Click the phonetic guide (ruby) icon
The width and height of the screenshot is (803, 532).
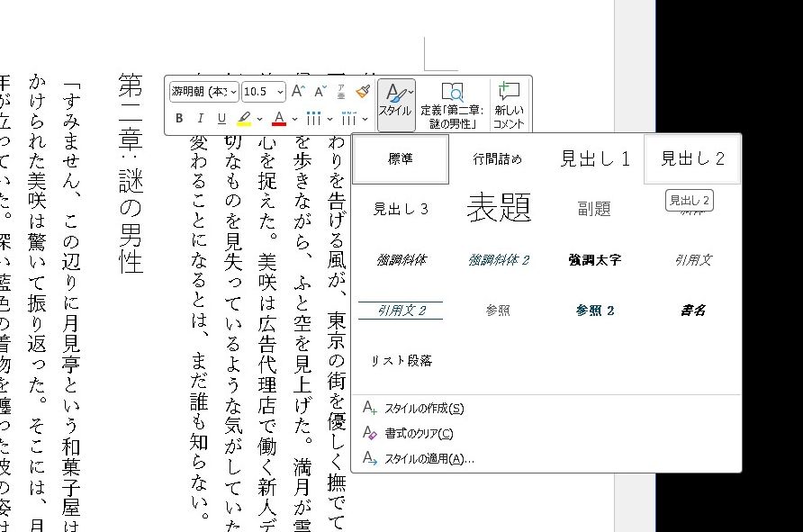341,92
